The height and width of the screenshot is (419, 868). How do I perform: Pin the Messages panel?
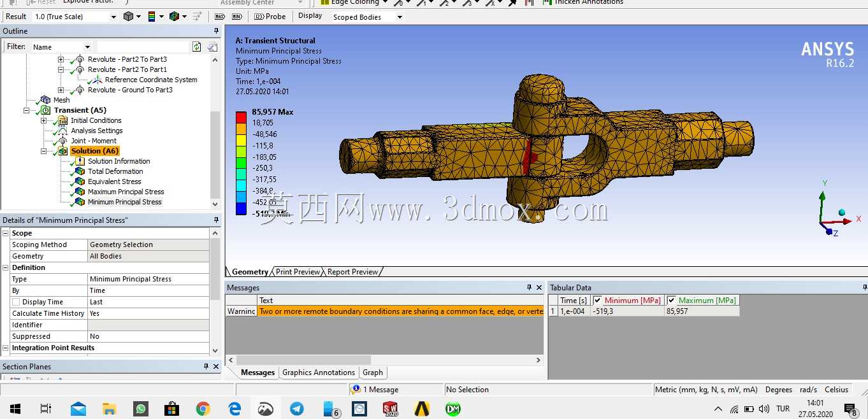(x=529, y=287)
